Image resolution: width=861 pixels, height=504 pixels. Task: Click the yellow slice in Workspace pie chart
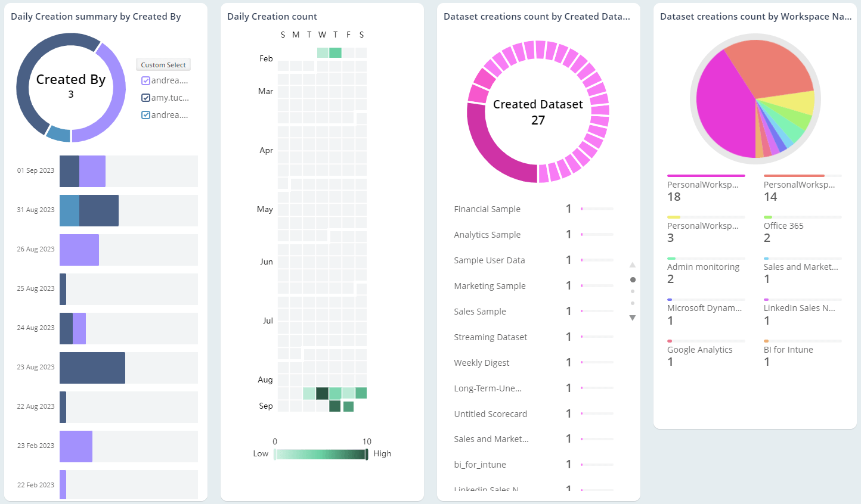click(x=794, y=102)
